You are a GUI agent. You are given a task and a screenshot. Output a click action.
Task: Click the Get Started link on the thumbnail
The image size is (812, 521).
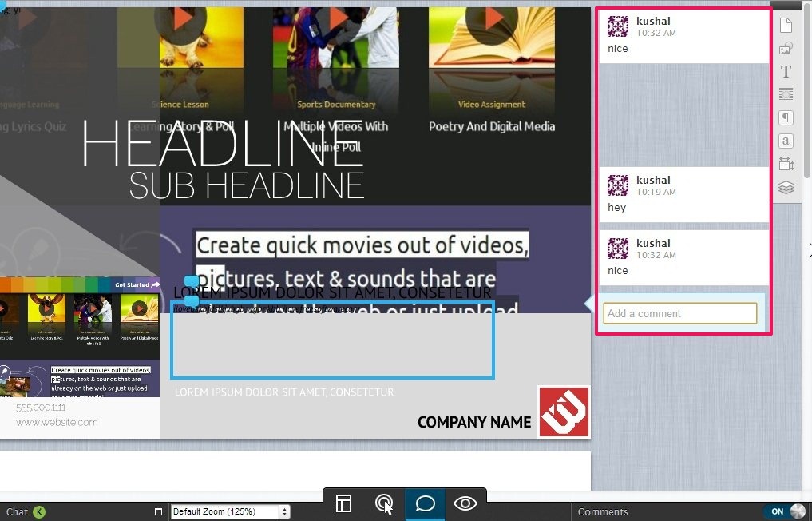137,284
